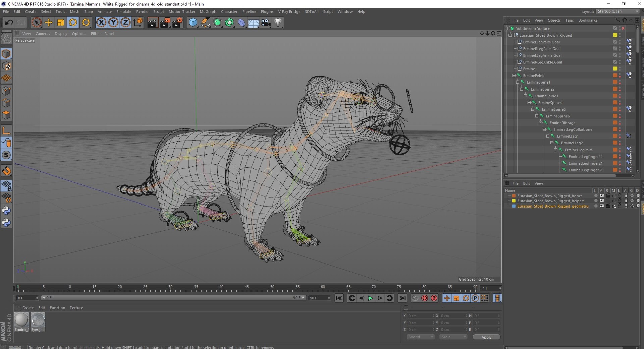Click orange swatch of bones layer
Viewport: 644px width, 349px height.
(513, 196)
